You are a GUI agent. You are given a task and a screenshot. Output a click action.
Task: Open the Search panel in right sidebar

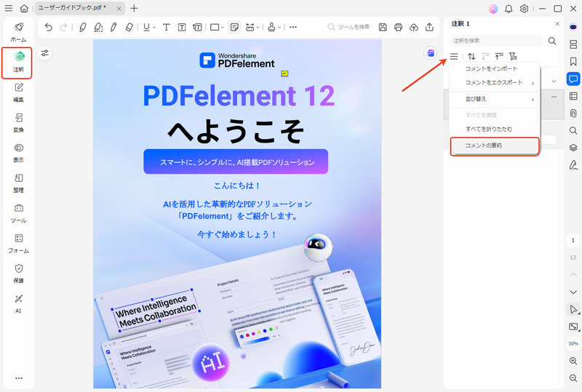pos(573,130)
